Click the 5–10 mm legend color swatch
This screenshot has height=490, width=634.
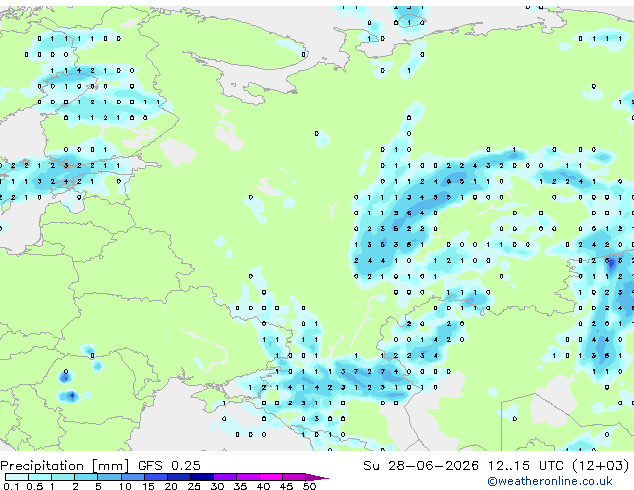tap(109, 477)
